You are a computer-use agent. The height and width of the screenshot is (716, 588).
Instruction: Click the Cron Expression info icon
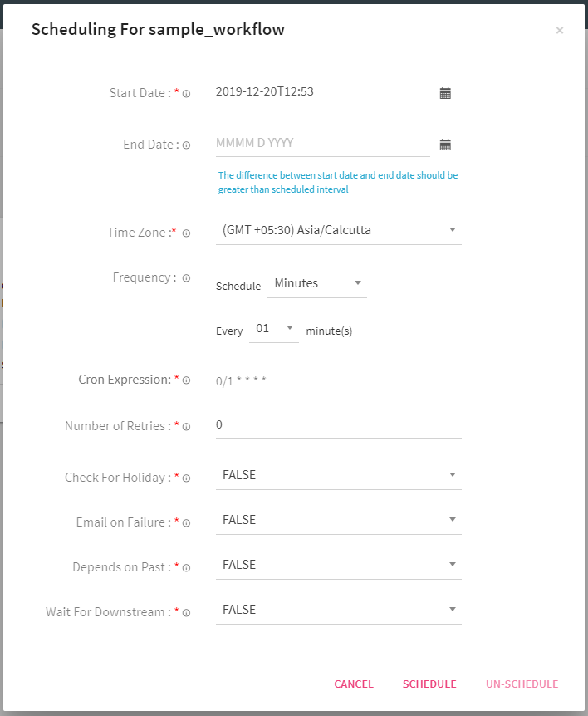(x=186, y=380)
